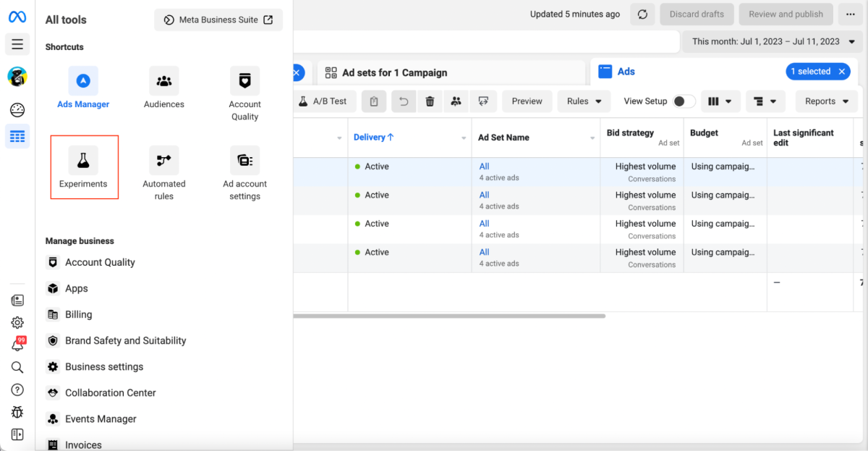Expand the Reports dropdown
868x451 pixels.
pyautogui.click(x=827, y=101)
